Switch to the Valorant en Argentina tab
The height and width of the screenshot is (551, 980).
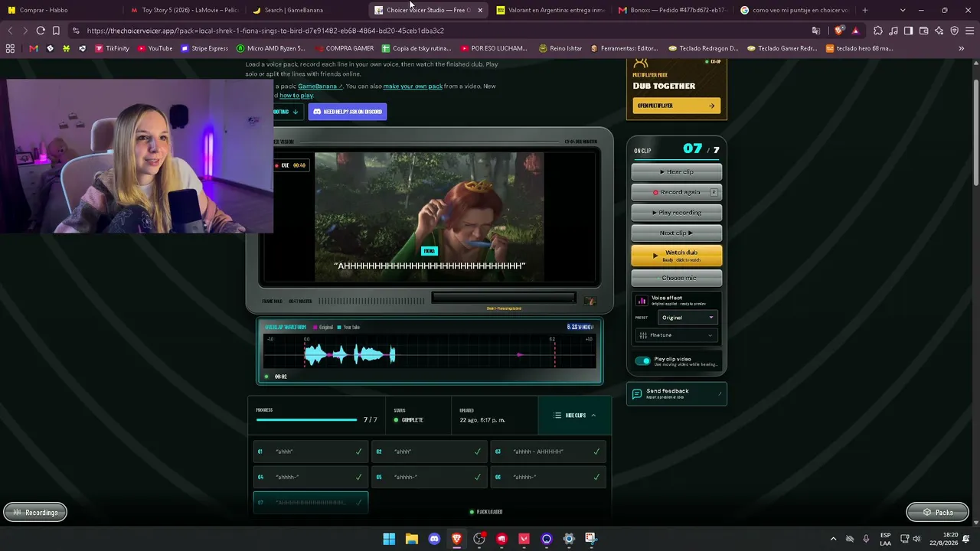(550, 10)
